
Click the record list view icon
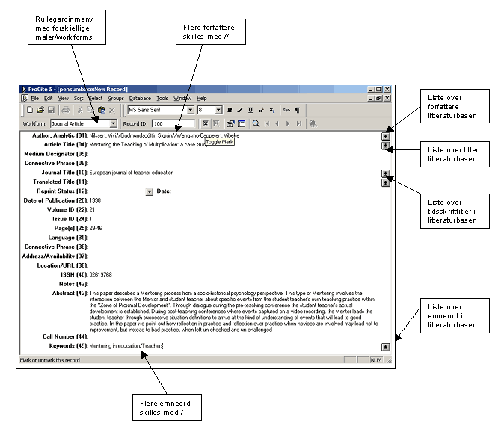(x=242, y=123)
